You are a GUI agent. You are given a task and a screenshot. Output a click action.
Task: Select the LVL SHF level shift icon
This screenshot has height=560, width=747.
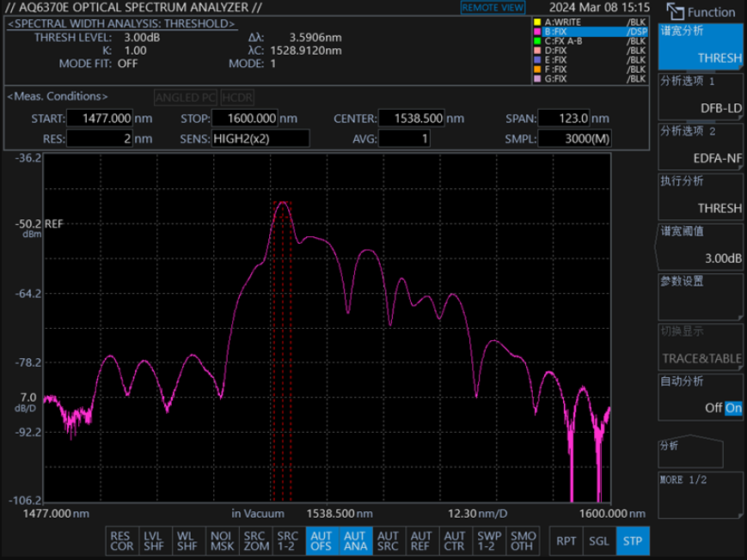tap(153, 540)
